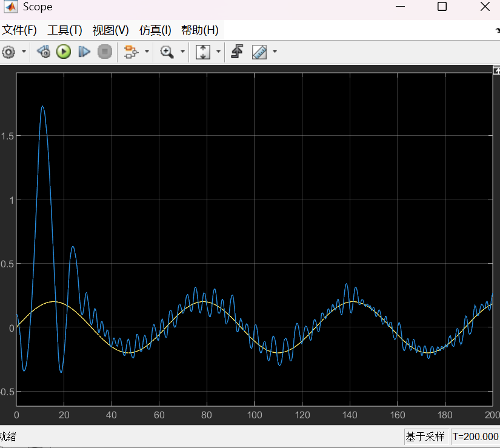Click the Step Back simulation icon
500x448 pixels.
tap(43, 52)
